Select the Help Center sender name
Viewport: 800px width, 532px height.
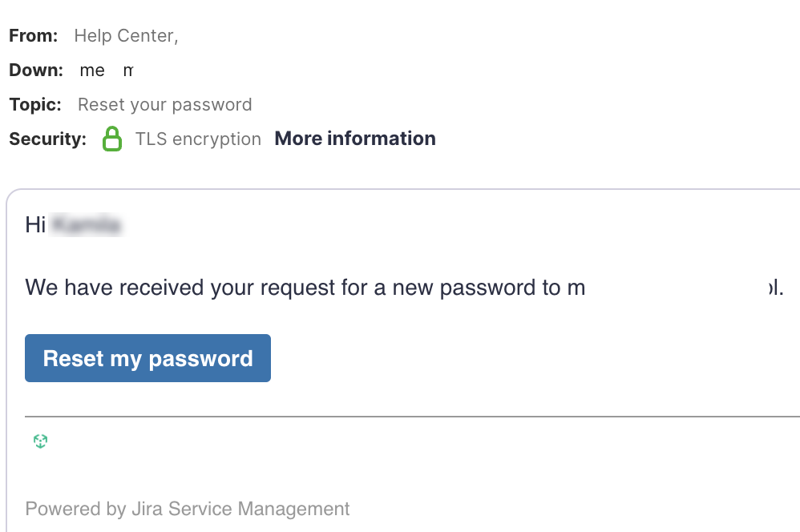pyautogui.click(x=125, y=35)
